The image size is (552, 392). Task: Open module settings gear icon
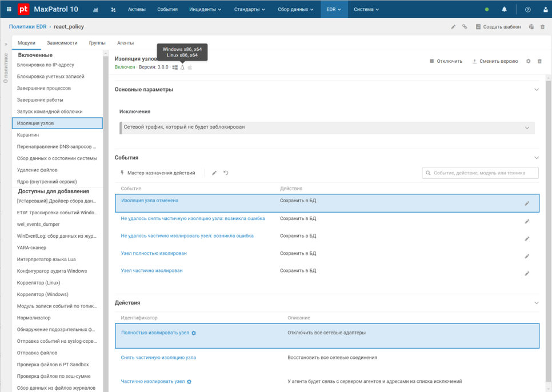click(529, 61)
